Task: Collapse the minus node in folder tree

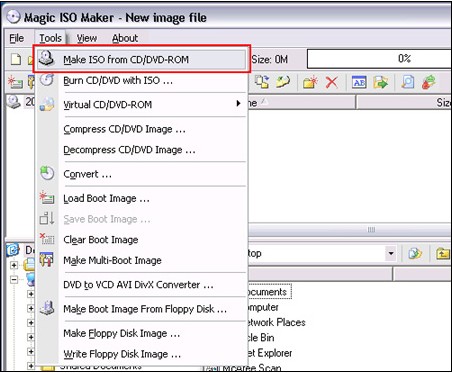Action: coord(14,279)
